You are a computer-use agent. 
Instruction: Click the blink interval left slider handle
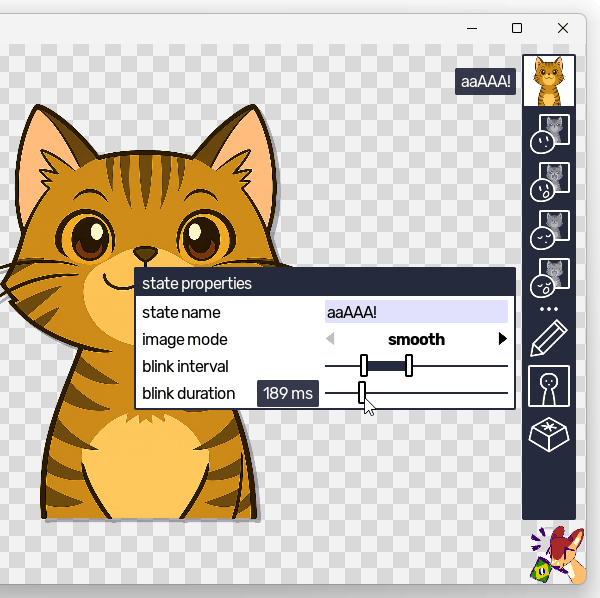point(364,366)
